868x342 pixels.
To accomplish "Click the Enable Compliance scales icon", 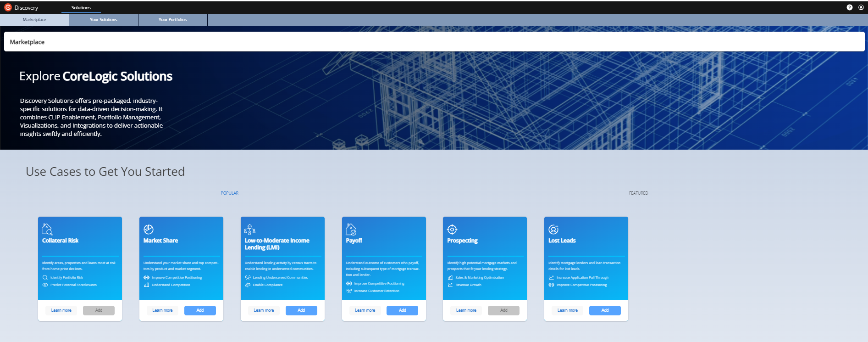I will 248,285.
